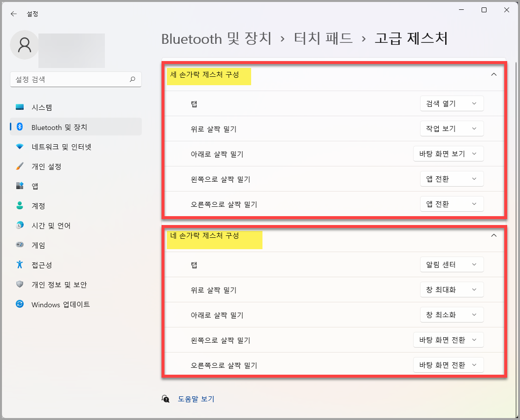Select the 개인 설정 brush icon
520x420 pixels.
point(20,166)
